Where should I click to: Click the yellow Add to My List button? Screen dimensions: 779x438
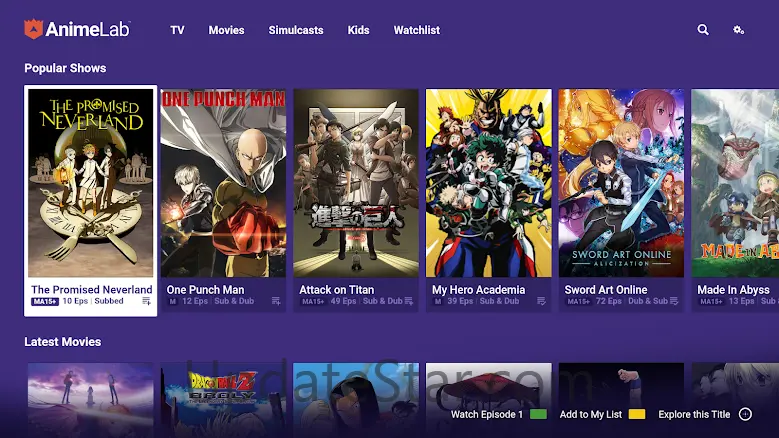[x=637, y=414]
